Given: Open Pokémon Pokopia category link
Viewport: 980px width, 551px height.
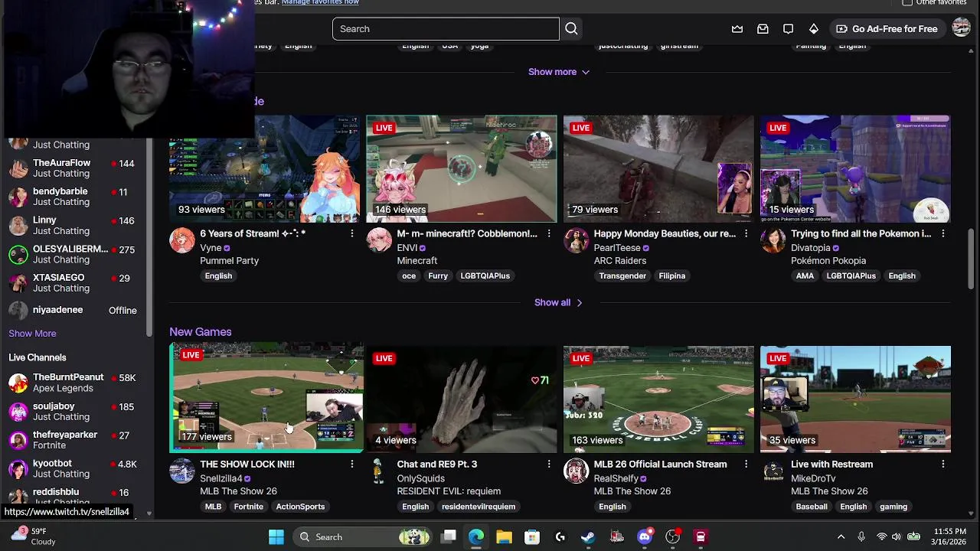Looking at the screenshot, I should tap(828, 261).
